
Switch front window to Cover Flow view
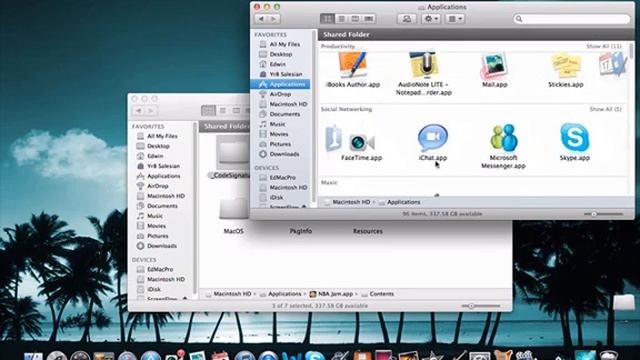[369, 19]
